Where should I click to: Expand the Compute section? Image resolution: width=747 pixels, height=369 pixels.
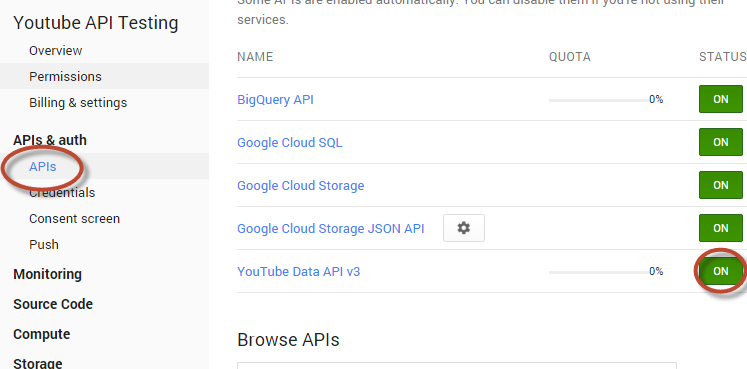(41, 334)
